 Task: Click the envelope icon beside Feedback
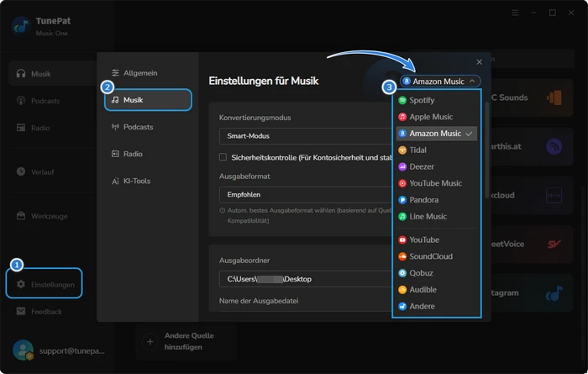tap(21, 311)
